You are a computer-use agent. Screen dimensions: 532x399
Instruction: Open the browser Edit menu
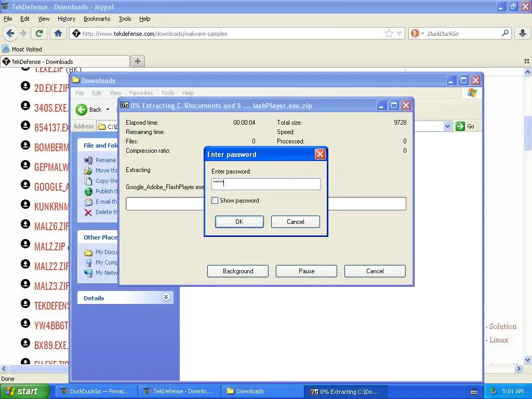[25, 19]
